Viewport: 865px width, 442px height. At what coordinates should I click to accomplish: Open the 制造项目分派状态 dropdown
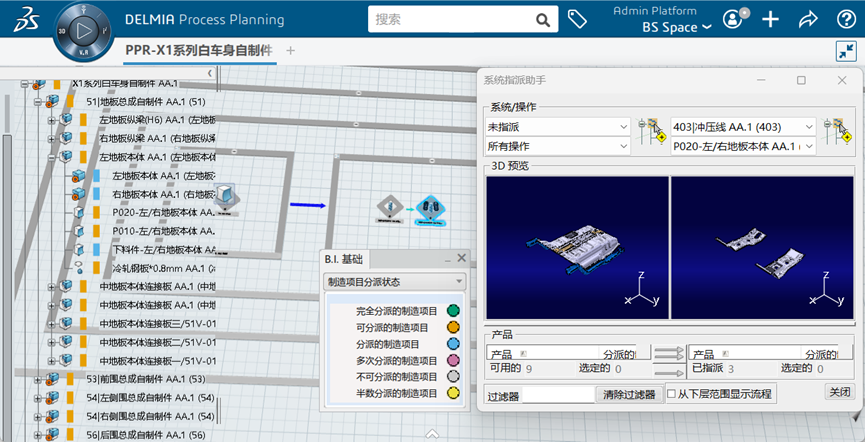pos(394,282)
